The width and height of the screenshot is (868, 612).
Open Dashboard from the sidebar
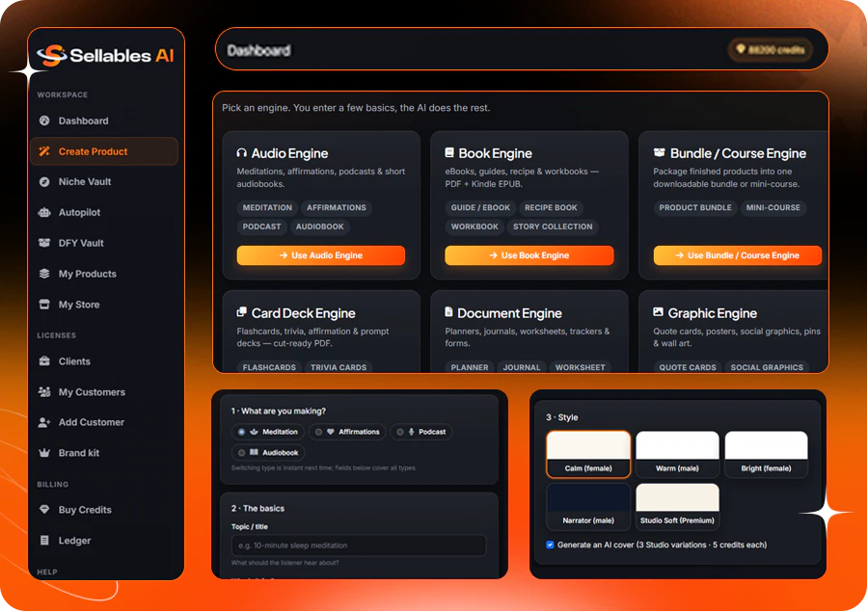click(x=104, y=120)
